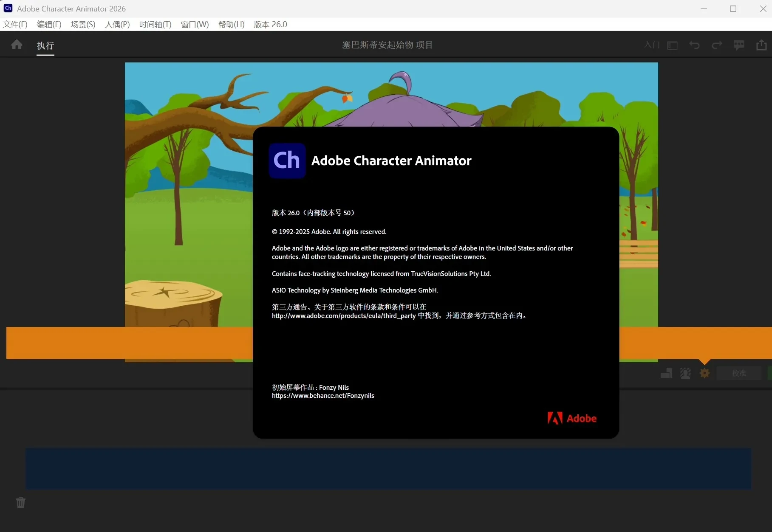The width and height of the screenshot is (772, 532).
Task: Click the 入门 workspace button
Action: [x=652, y=45]
